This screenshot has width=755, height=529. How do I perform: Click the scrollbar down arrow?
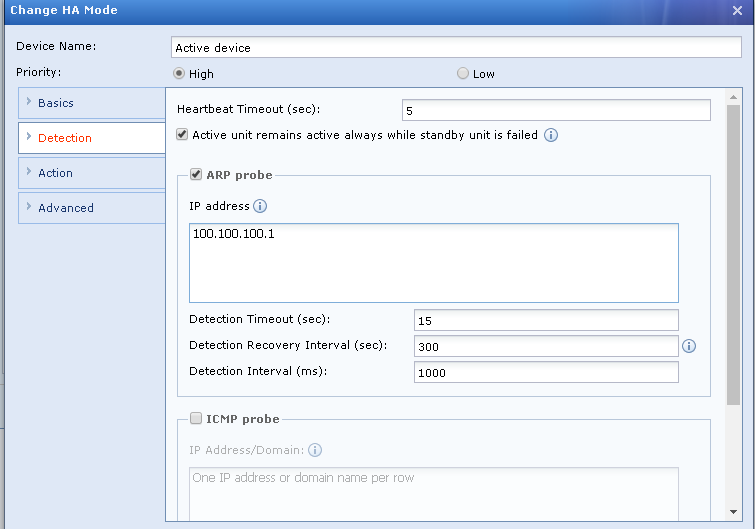pyautogui.click(x=733, y=512)
